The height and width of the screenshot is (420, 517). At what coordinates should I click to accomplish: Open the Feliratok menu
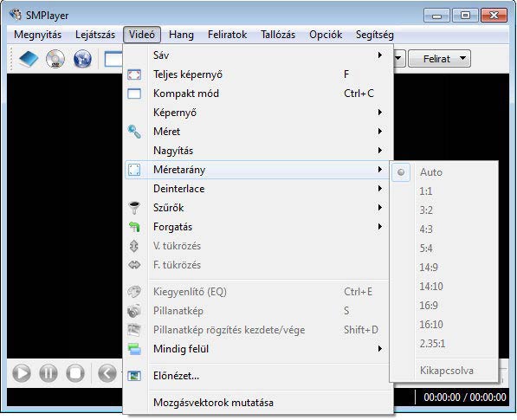[x=227, y=35]
